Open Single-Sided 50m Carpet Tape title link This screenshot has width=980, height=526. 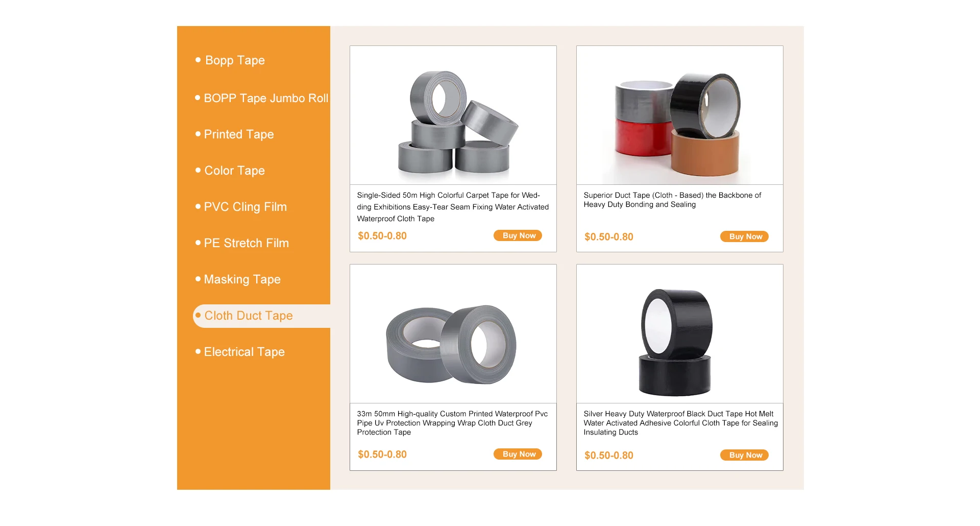tap(453, 207)
